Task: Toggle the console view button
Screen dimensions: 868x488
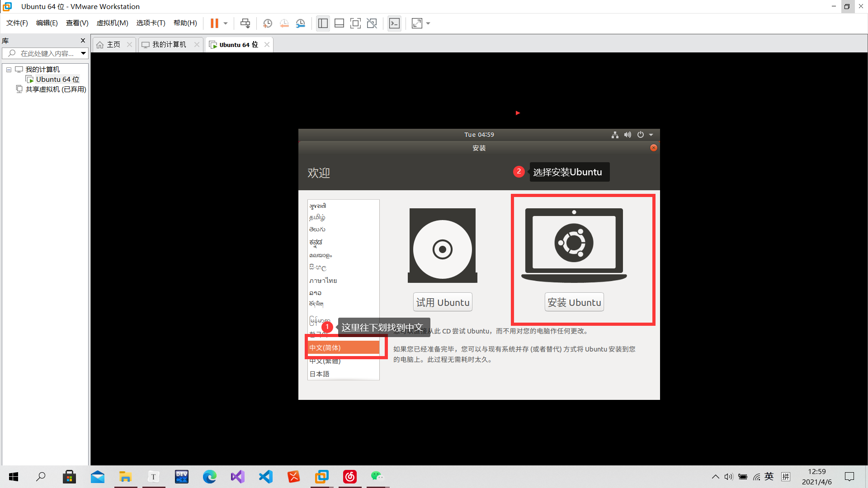Action: [394, 23]
